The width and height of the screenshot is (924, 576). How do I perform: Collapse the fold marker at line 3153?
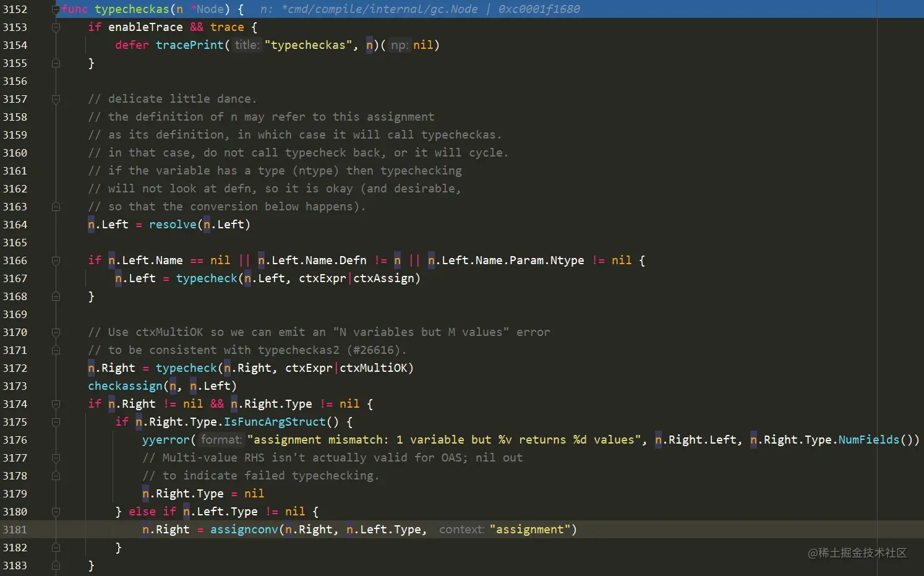click(56, 27)
